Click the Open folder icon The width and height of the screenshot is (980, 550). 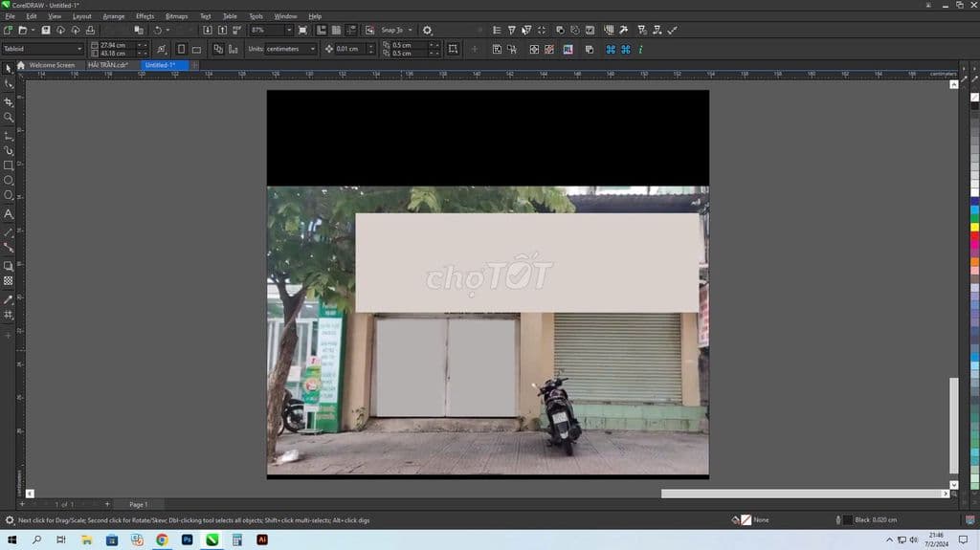point(23,30)
